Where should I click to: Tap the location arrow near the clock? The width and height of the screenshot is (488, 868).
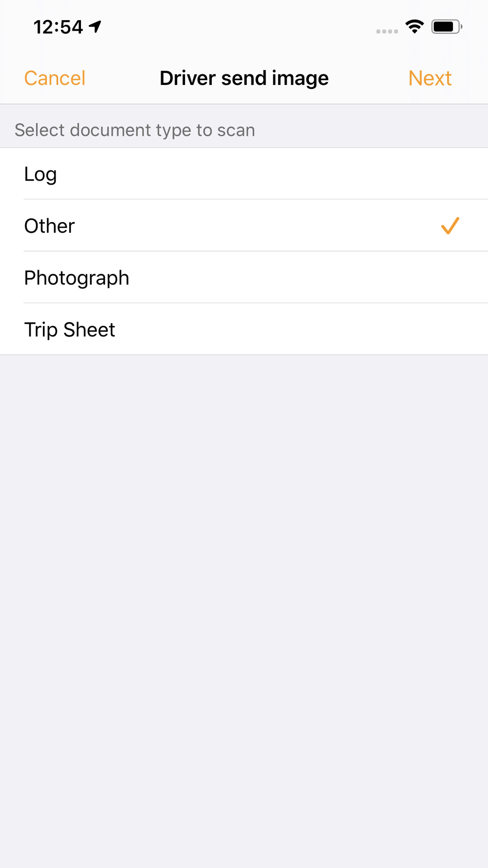(x=95, y=26)
